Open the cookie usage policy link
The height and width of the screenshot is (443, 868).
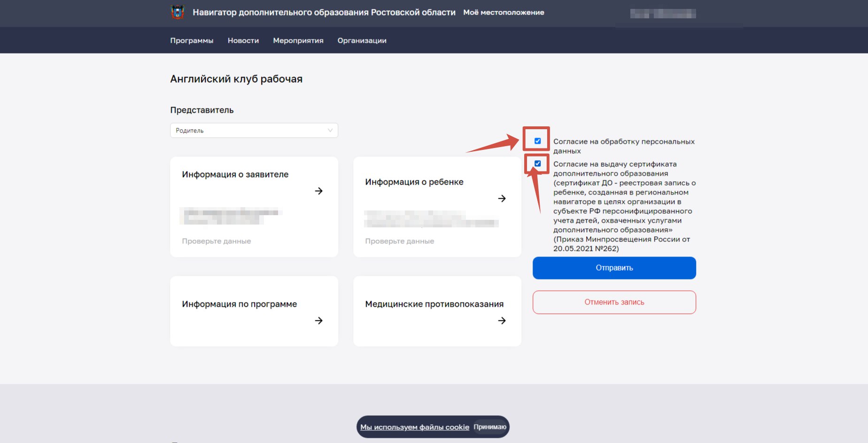coord(414,427)
